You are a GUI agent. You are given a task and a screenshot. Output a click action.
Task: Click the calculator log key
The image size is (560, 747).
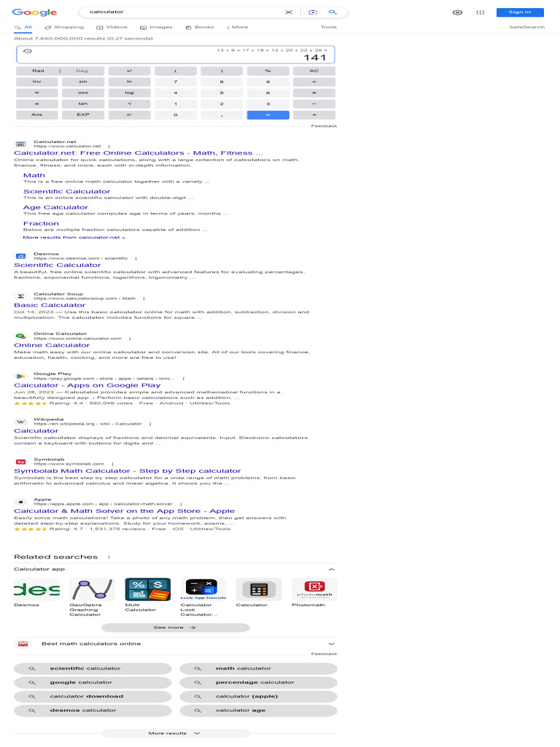tap(129, 93)
